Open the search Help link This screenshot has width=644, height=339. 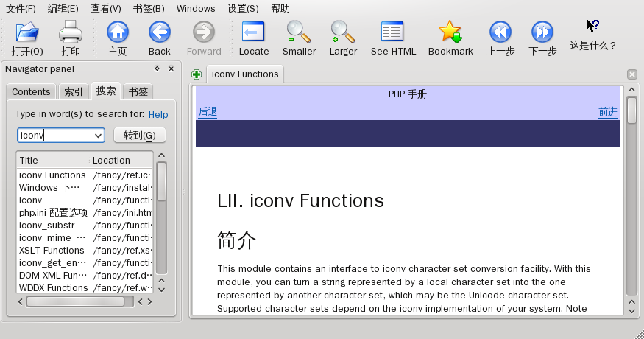pos(158,115)
